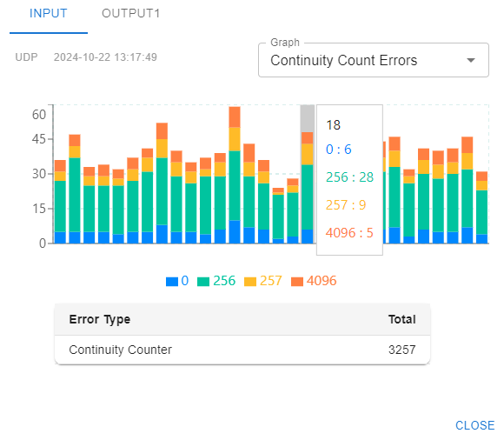Click the Error Type column header
Viewport: 504px width, 440px height.
(100, 319)
